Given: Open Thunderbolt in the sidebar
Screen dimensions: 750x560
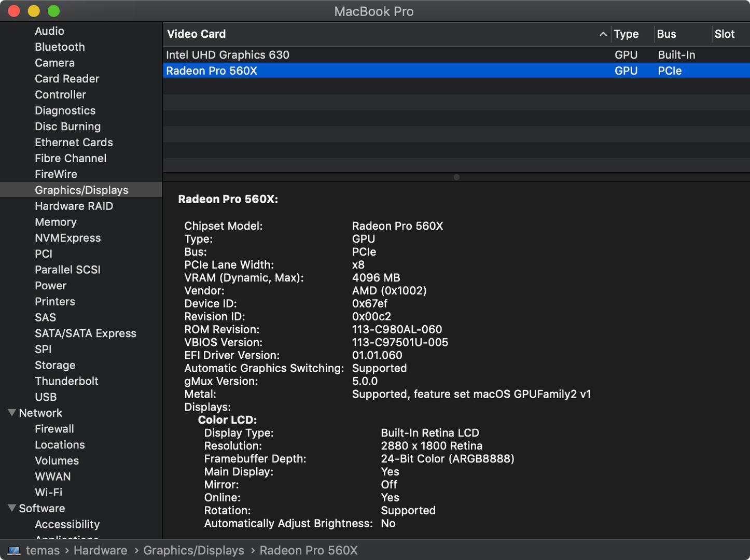Looking at the screenshot, I should coord(66,381).
